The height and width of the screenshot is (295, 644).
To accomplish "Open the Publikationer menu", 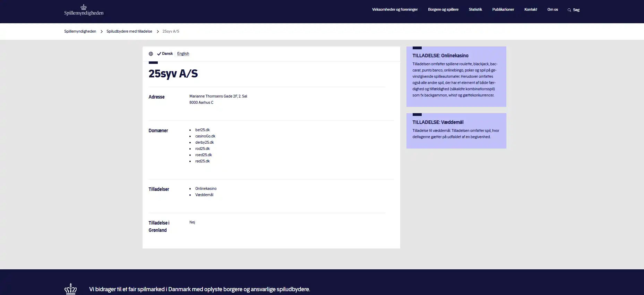I will point(503,10).
